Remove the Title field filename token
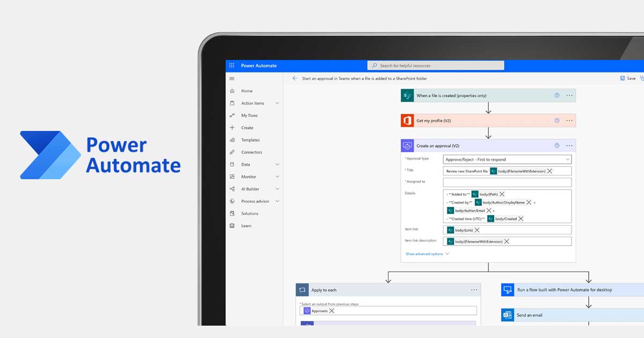644x338 pixels. [549, 171]
